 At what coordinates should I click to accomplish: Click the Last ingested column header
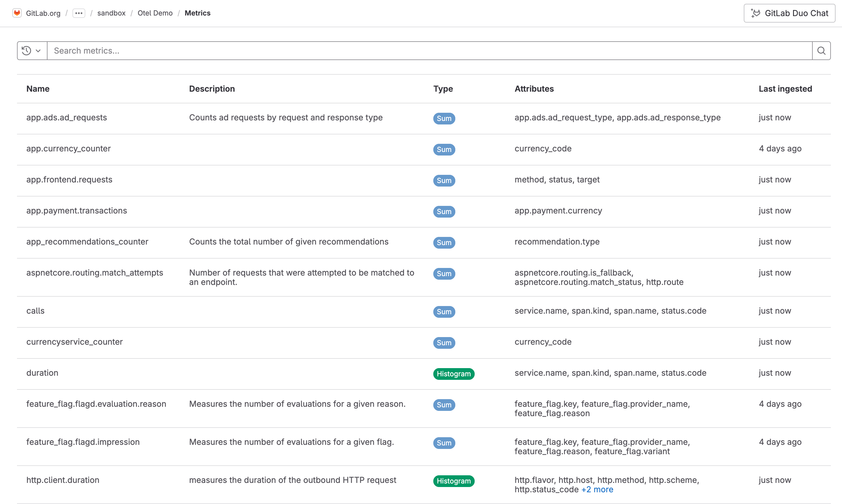[x=785, y=89]
